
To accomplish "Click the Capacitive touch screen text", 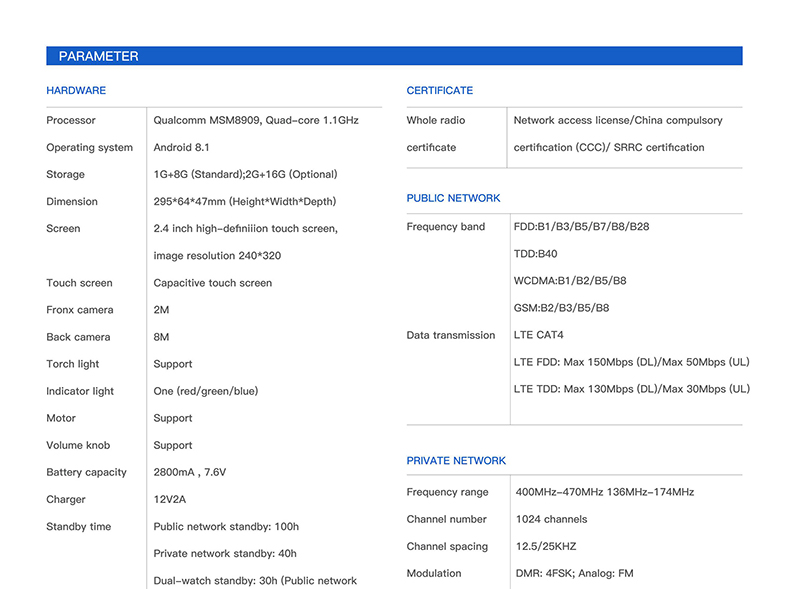I will point(212,283).
